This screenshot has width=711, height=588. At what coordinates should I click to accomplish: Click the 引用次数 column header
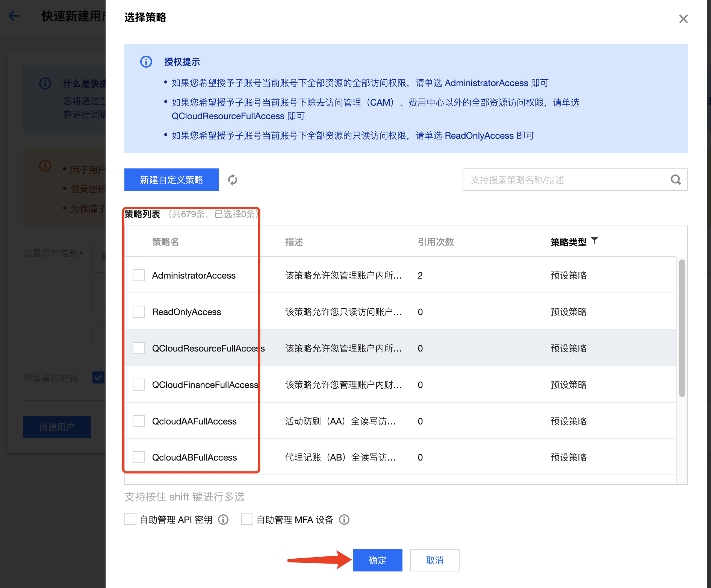click(x=436, y=242)
